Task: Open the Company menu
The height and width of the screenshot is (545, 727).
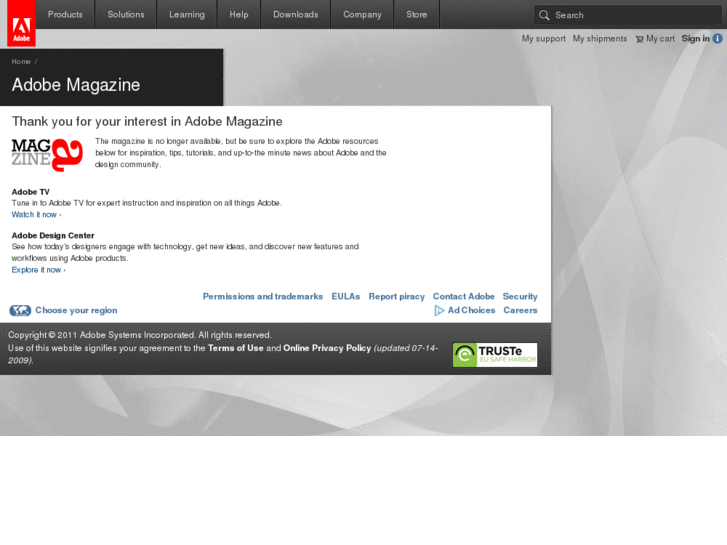Action: point(362,14)
